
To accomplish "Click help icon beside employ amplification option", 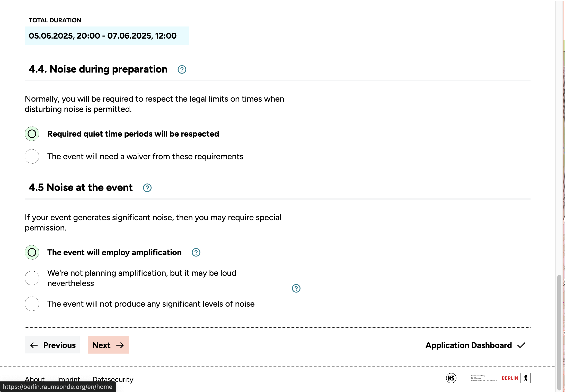I will [x=196, y=252].
